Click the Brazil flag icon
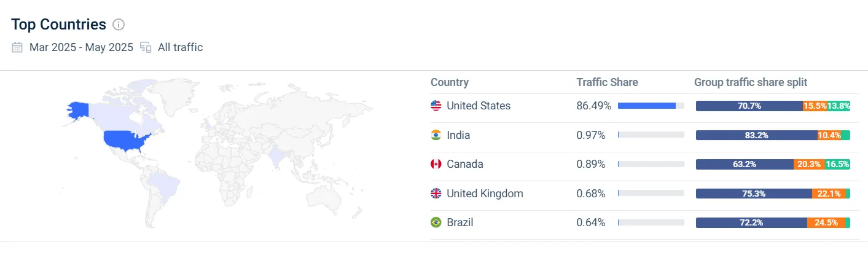 tap(436, 222)
